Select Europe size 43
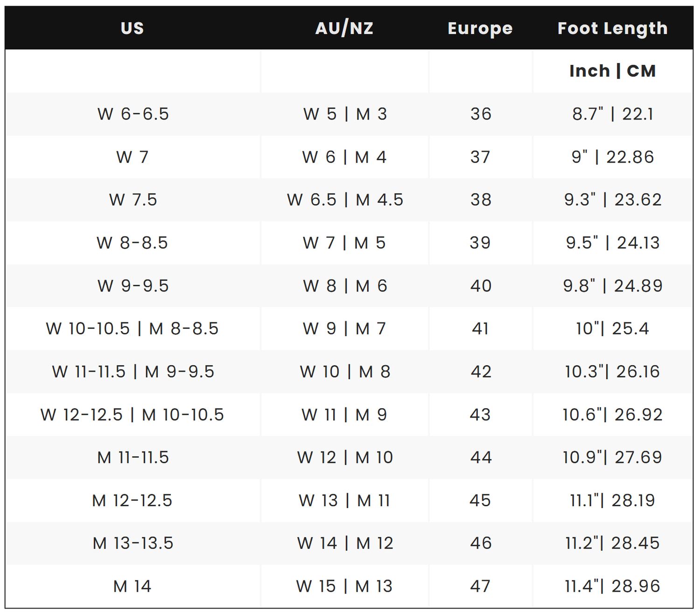 pyautogui.click(x=480, y=415)
